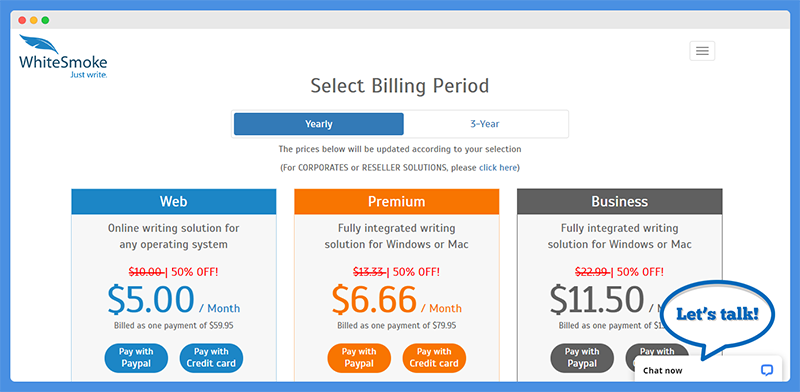The image size is (800, 392).
Task: Click the chat bubble icon
Action: tap(766, 370)
